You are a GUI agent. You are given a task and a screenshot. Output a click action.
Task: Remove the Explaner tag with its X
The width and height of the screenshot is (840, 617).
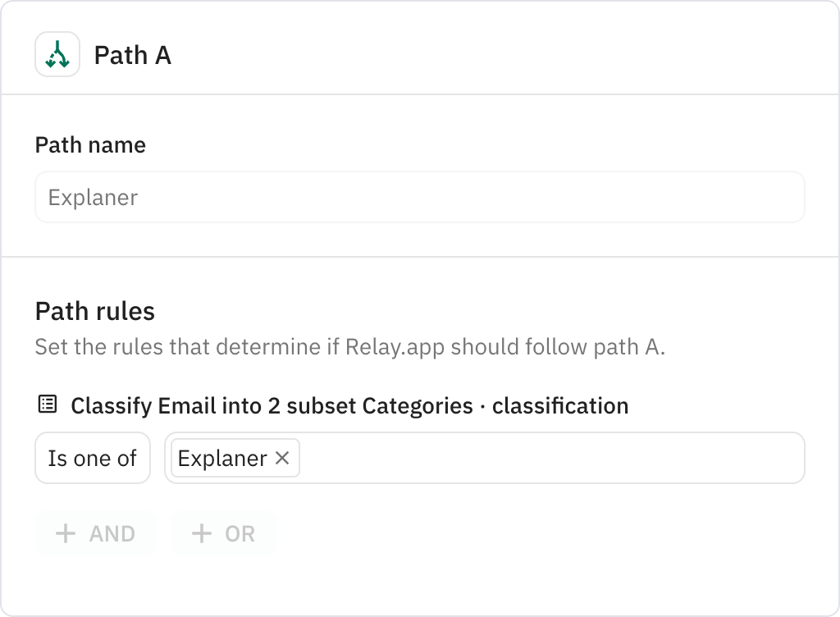pyautogui.click(x=282, y=459)
